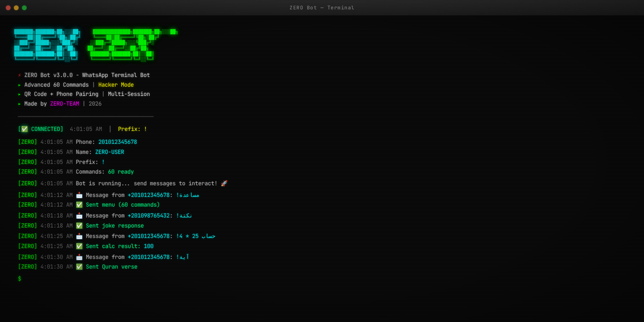Click sender number '+201098765432'
644x322 pixels.
(x=149, y=216)
